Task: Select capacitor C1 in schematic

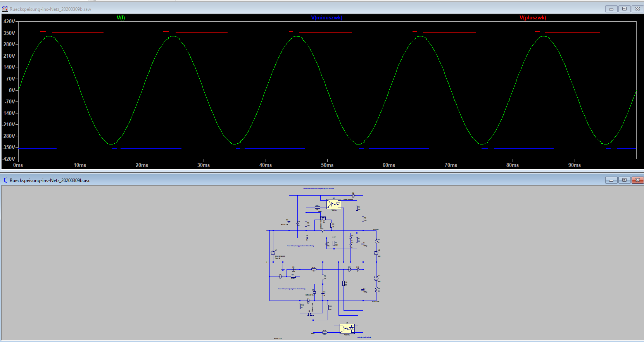Action: pos(363,244)
